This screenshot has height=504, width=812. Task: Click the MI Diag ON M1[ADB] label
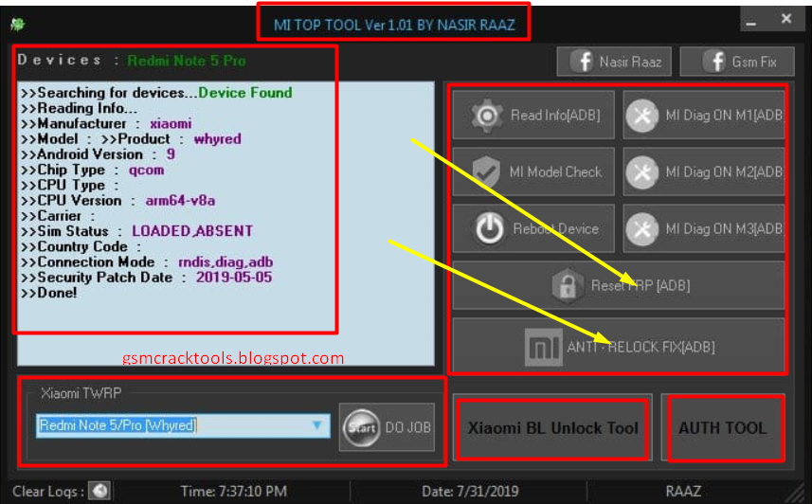tap(725, 115)
